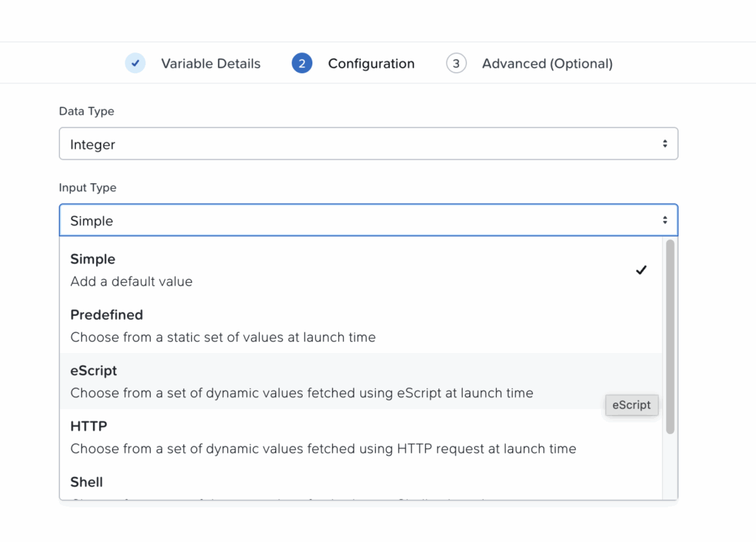The width and height of the screenshot is (756, 542).
Task: Click the up-down arrows in Data Type field
Action: (x=664, y=144)
